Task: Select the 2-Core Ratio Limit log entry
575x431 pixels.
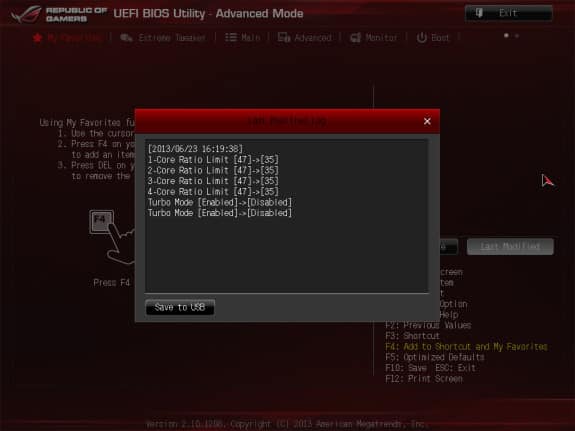Action: (213, 170)
